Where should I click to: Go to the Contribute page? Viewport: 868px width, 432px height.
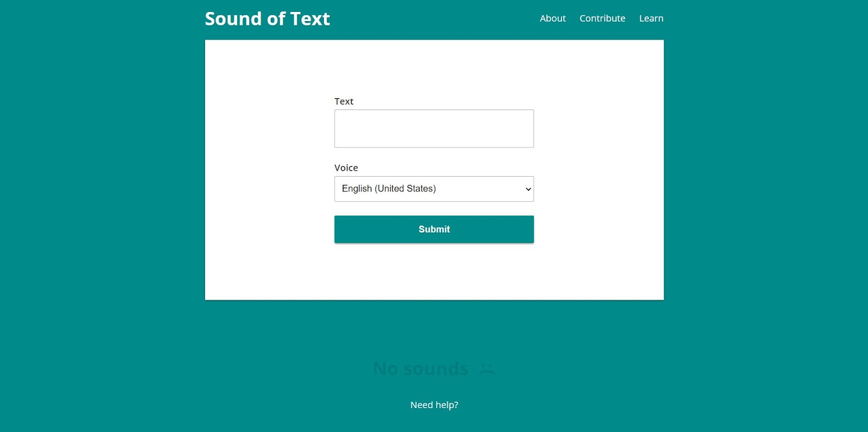tap(602, 18)
